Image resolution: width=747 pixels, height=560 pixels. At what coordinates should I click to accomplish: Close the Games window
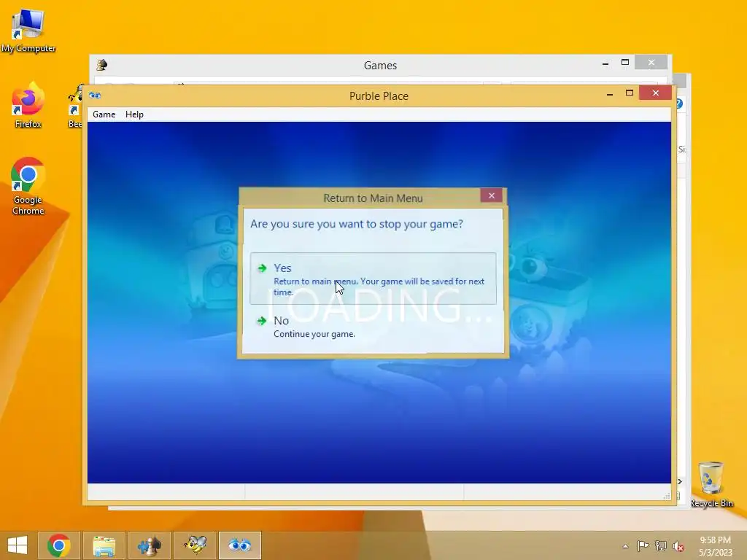pos(651,63)
